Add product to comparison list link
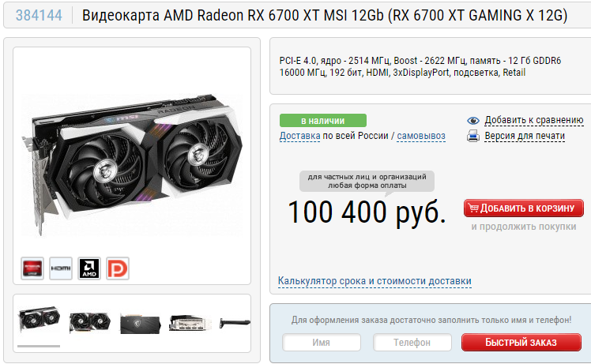The image size is (591, 364). click(x=533, y=120)
